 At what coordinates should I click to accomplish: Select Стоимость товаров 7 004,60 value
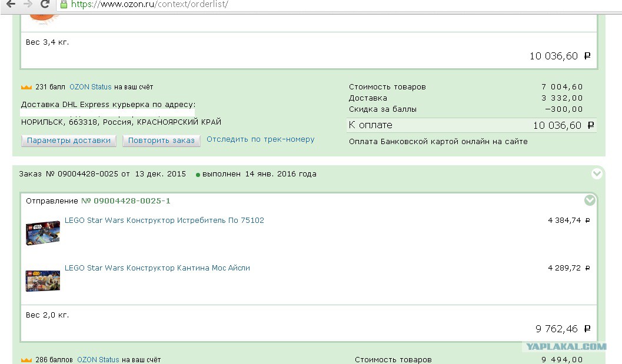coord(562,87)
